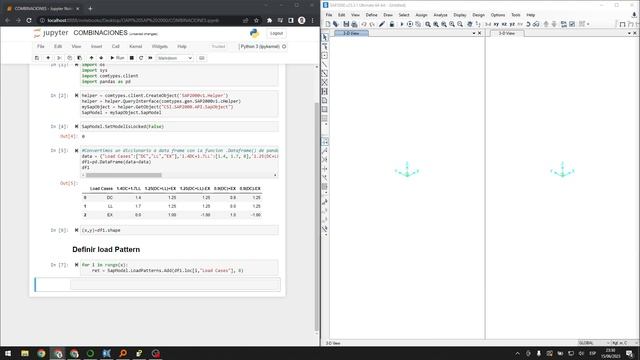
Task: Select the right 3-D View tab
Action: point(507,33)
